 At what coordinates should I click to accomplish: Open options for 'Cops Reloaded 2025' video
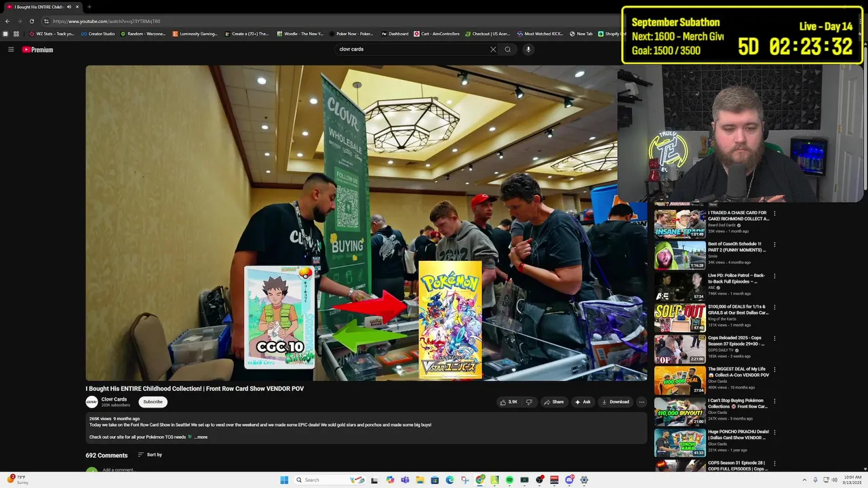(774, 338)
